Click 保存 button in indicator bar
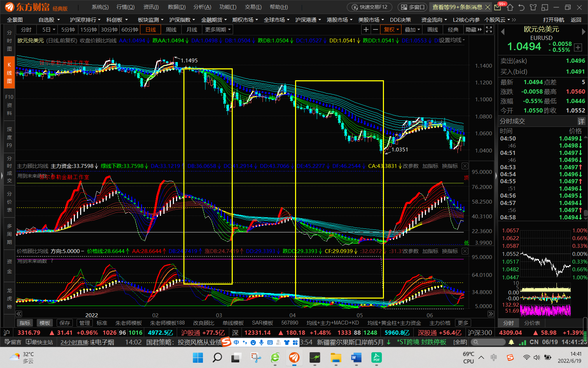The height and width of the screenshot is (368, 588). pos(65,323)
